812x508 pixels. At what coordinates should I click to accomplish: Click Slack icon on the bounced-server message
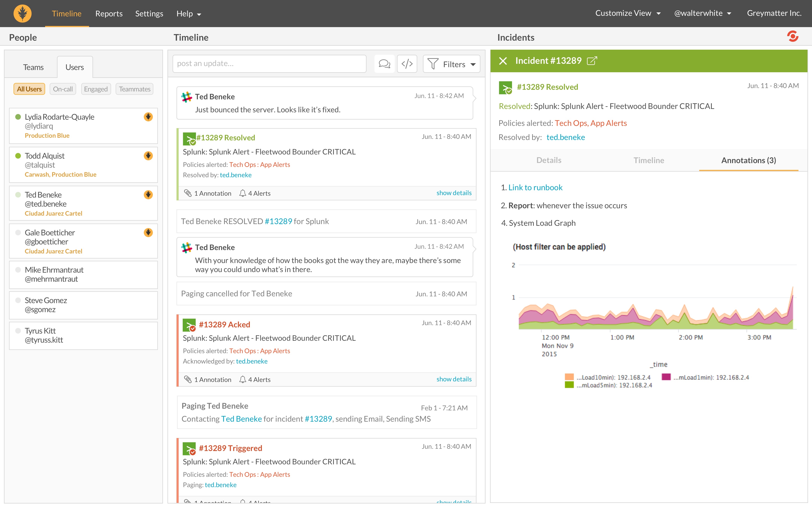coord(187,97)
